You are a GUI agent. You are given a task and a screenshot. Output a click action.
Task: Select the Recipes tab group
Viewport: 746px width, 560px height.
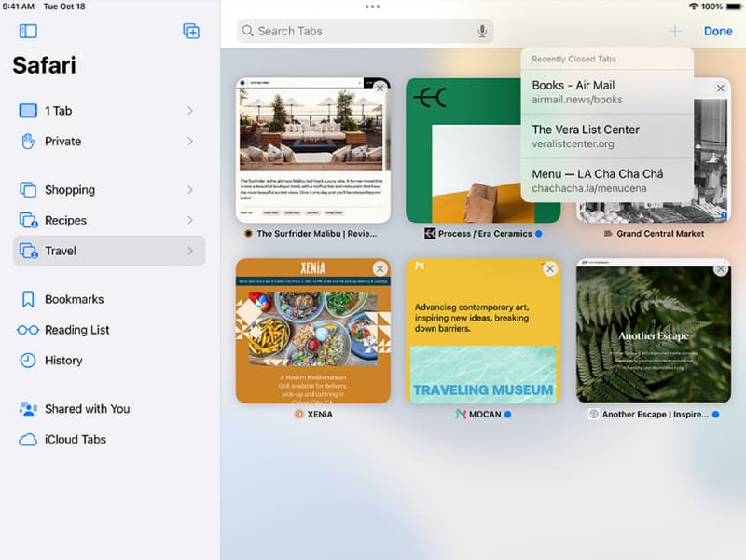tap(109, 221)
